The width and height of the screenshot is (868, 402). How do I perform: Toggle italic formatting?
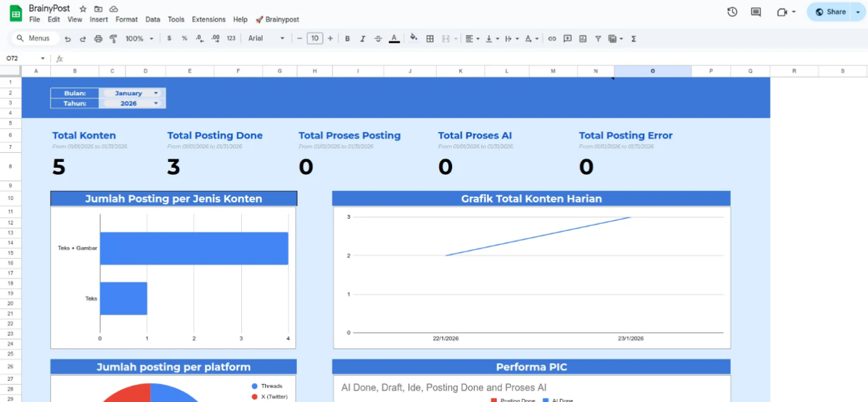click(x=363, y=39)
